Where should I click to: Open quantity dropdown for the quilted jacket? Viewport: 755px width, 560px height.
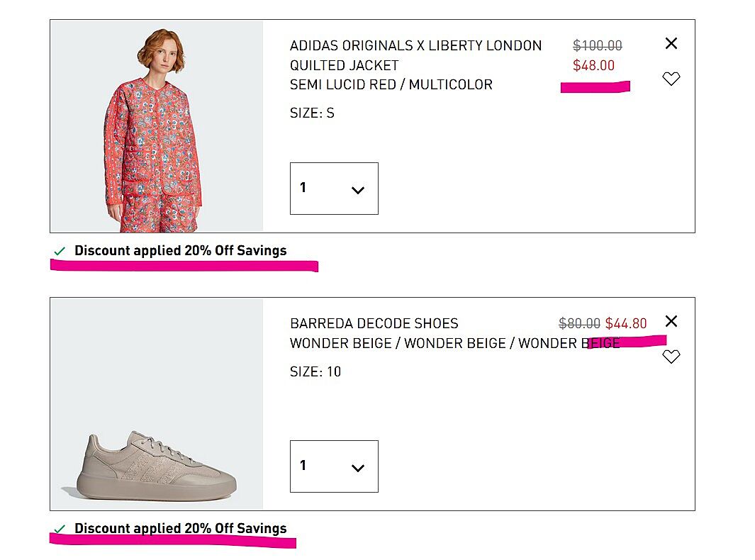pos(334,189)
